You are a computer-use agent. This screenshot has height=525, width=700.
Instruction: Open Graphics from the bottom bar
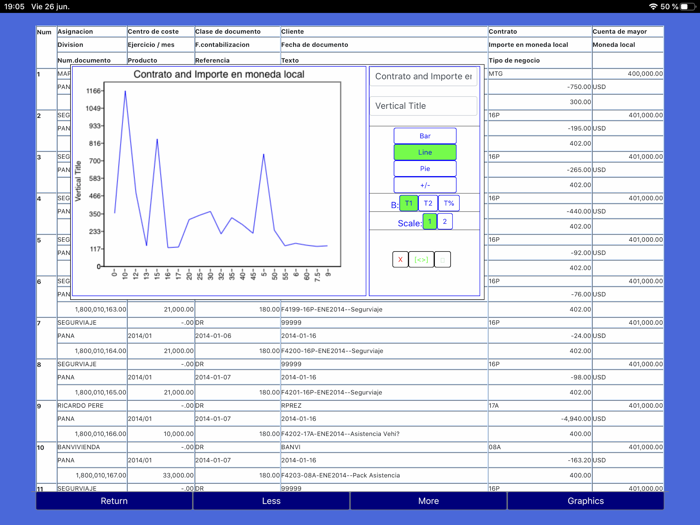[586, 501]
